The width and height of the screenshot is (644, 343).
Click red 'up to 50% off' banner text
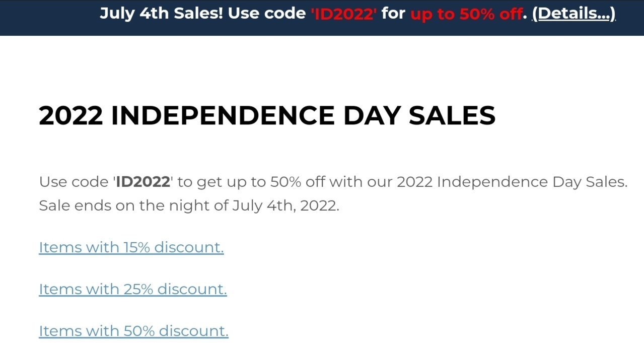click(x=466, y=14)
